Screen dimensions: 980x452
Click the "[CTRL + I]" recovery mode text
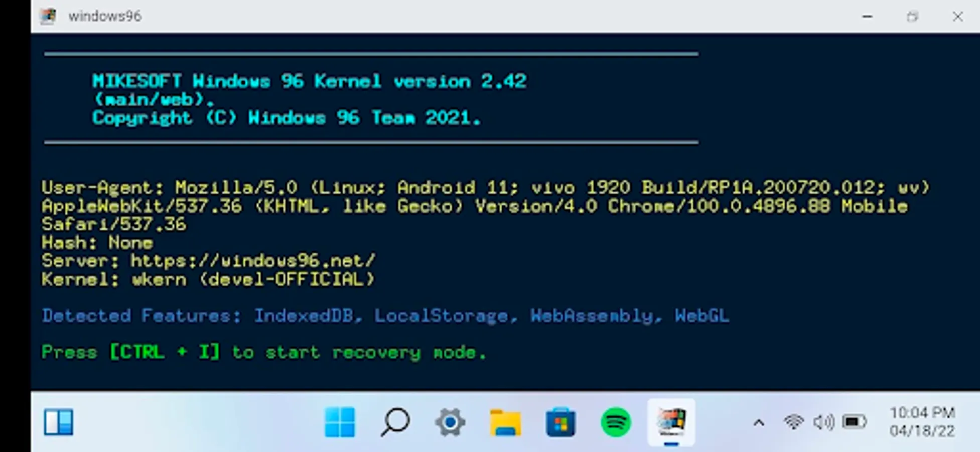click(165, 352)
